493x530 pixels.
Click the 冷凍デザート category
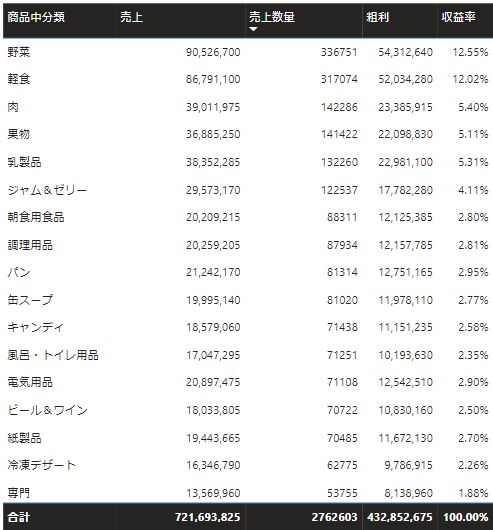click(42, 465)
